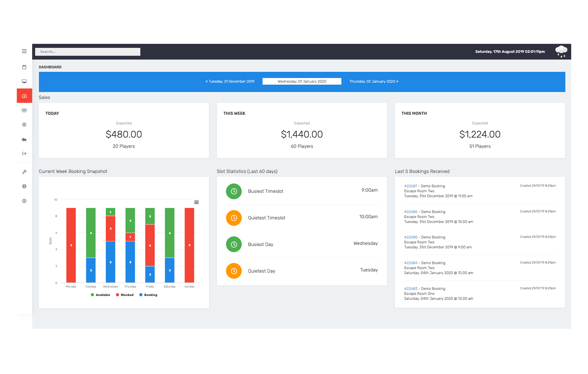This screenshot has width=588, height=374.
Task: Click the monitor screen sidebar icon
Action: point(24,81)
